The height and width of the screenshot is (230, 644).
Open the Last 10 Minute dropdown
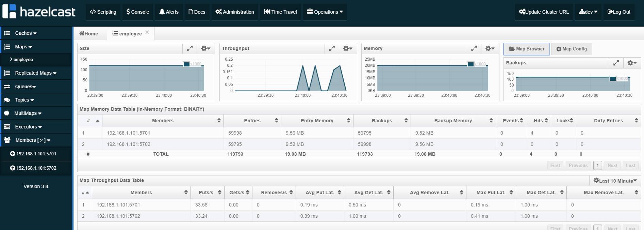pos(615,181)
